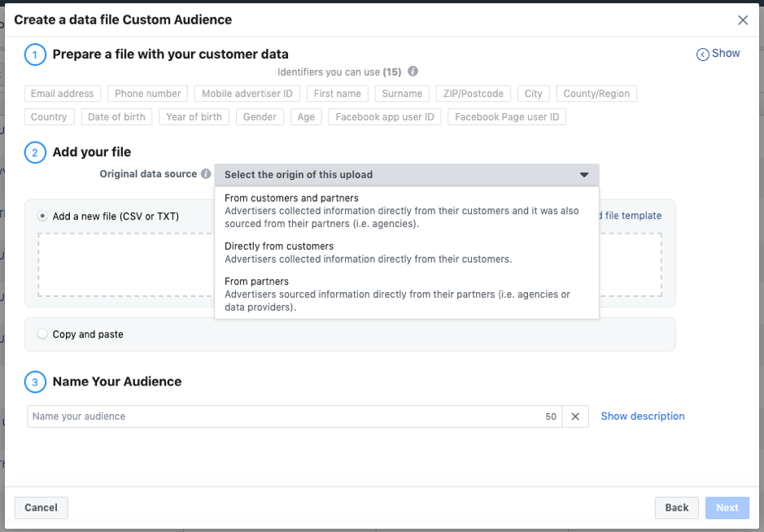
Task: Click the City identifier tag
Action: (534, 94)
